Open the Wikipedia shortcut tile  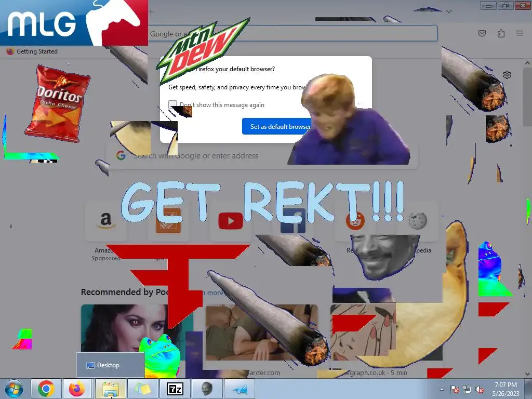(418, 221)
